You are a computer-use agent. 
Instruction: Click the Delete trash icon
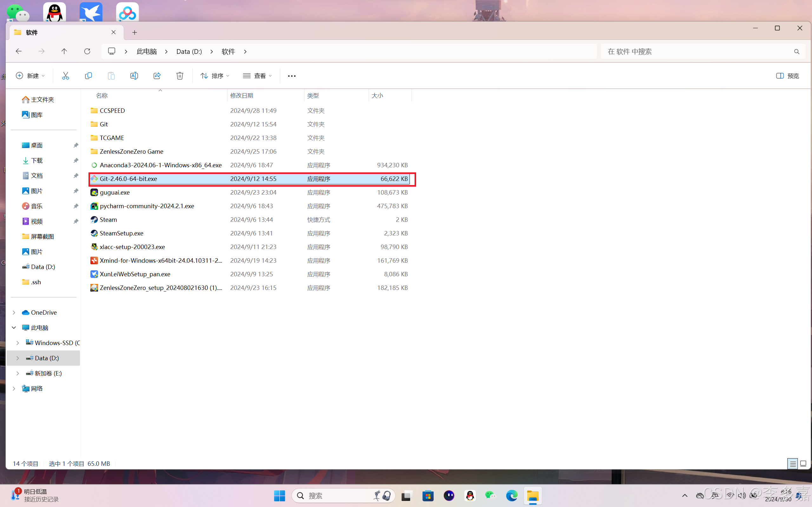(x=180, y=76)
